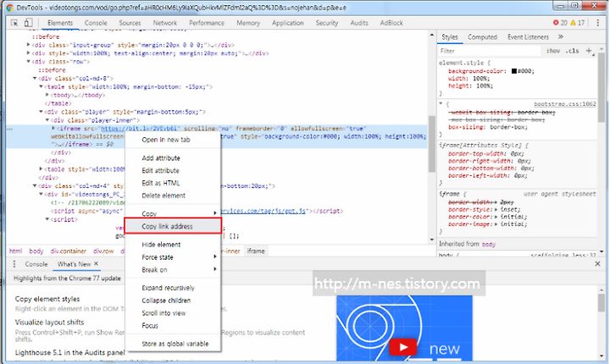This screenshot has width=610, height=364.
Task: Open the Audits tab
Action: pos(359,23)
